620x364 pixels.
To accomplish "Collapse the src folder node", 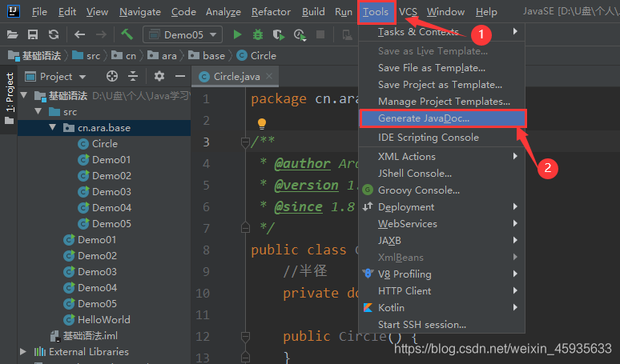I will point(38,111).
